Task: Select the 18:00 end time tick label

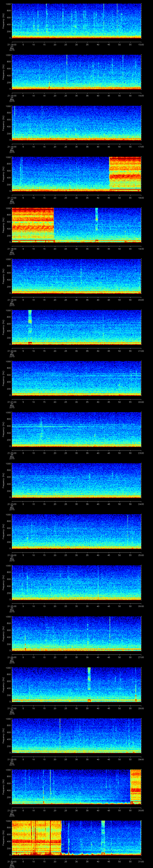Action: (141, 198)
